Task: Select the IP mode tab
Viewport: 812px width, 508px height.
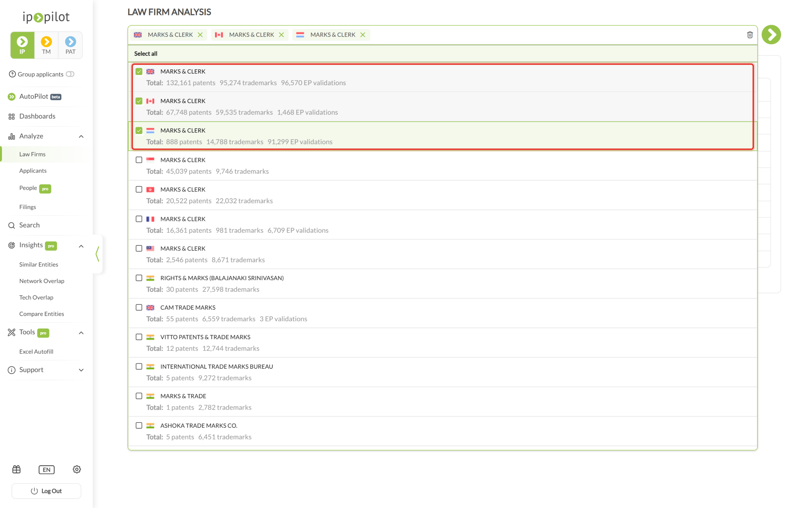Action: (x=22, y=45)
